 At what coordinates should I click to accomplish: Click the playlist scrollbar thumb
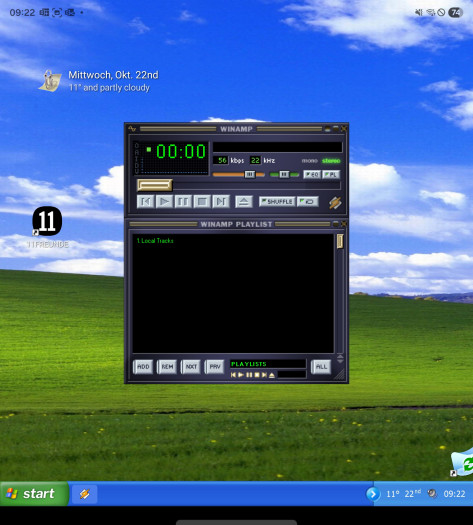(340, 241)
